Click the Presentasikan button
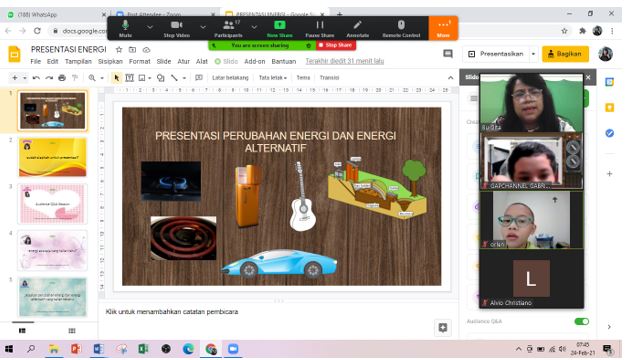Image resolution: width=626 pixels, height=360 pixels. (497, 54)
